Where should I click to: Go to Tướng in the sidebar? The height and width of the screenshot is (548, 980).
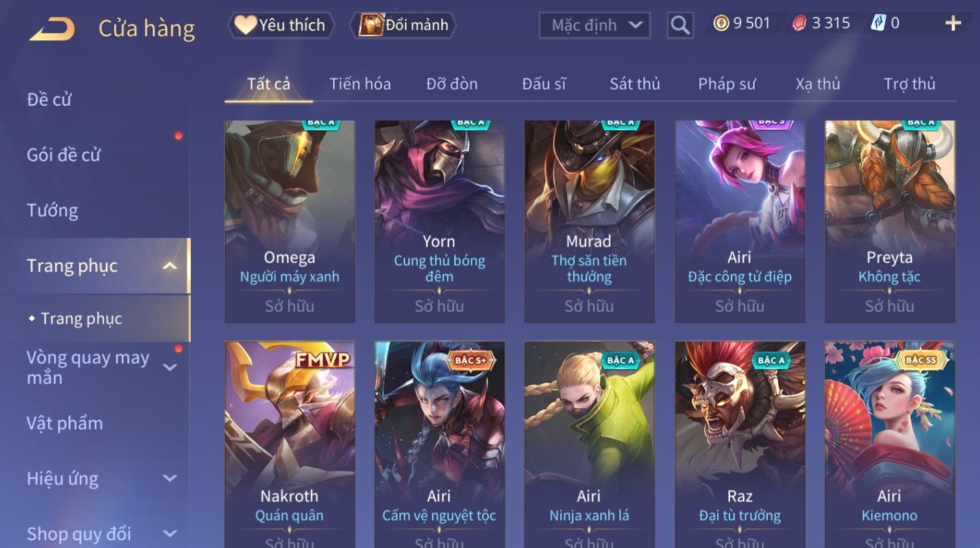click(x=53, y=211)
